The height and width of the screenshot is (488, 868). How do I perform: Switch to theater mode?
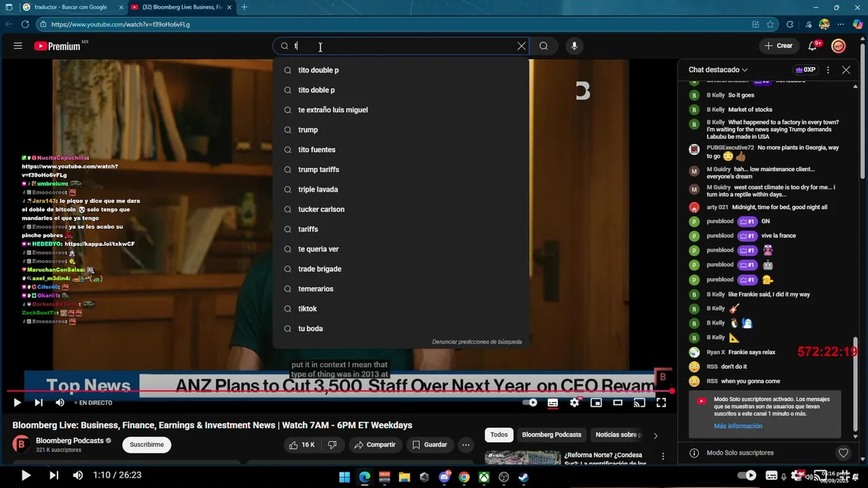coord(618,403)
